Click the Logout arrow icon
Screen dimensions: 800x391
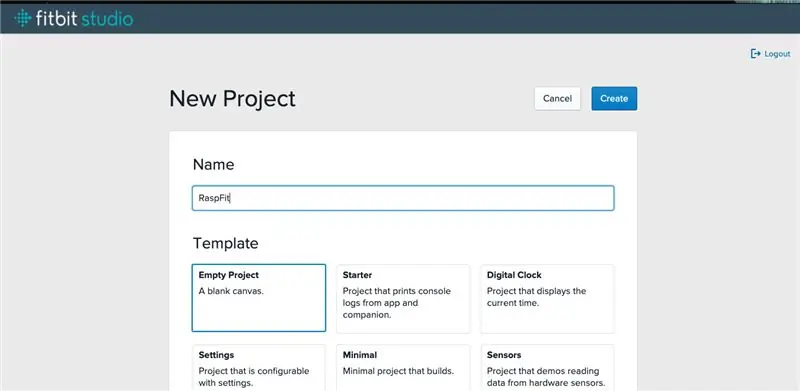[756, 54]
